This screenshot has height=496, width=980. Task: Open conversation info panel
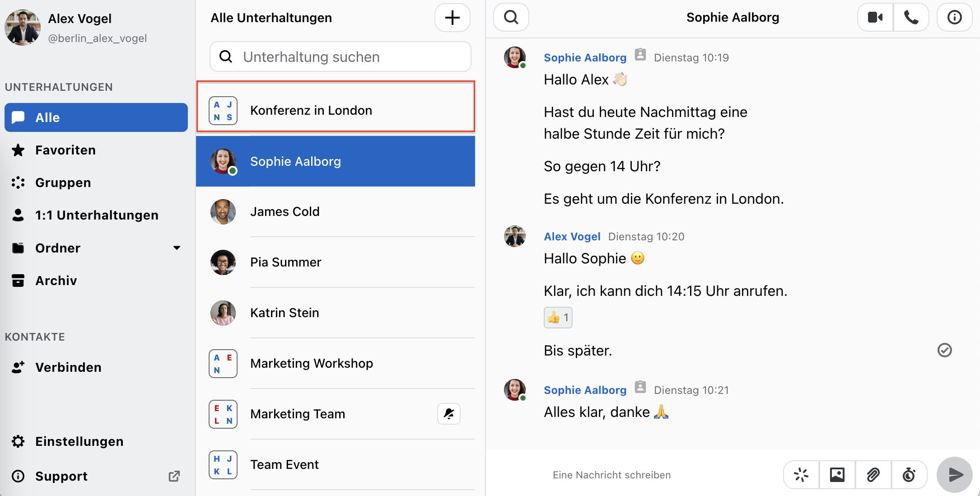pos(954,18)
